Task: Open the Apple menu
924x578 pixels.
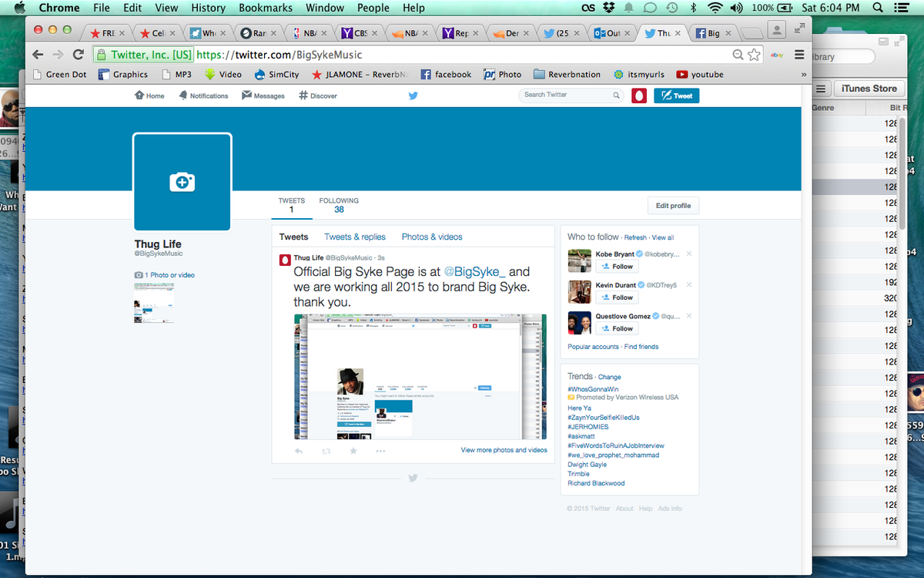Action: click(20, 8)
